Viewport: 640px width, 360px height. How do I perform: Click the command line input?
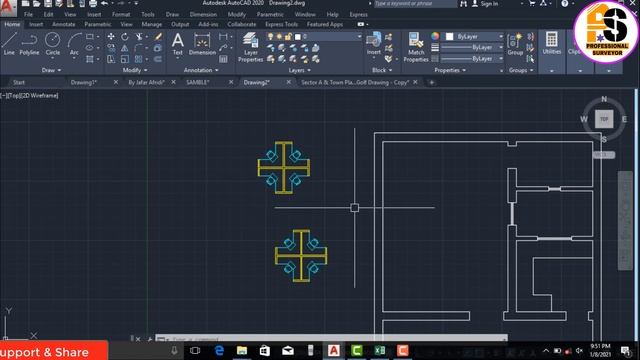click(x=331, y=339)
